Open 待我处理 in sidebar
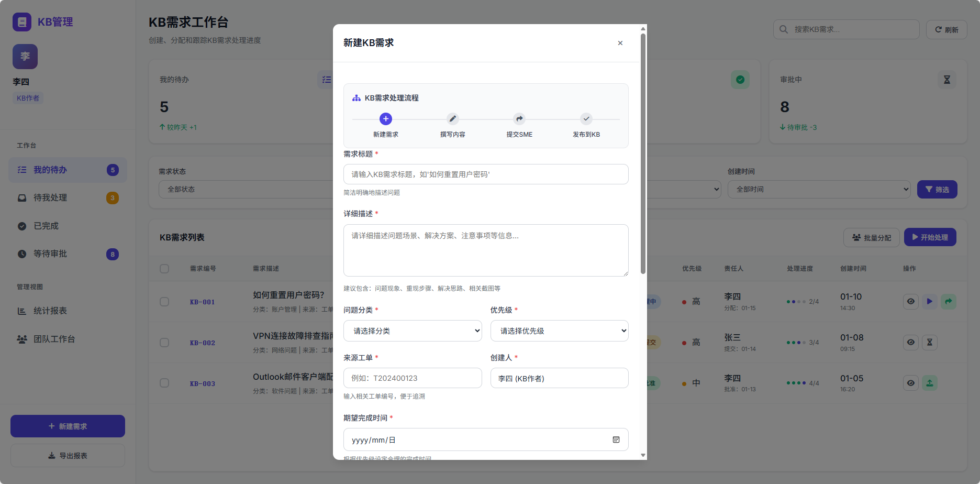This screenshot has height=484, width=980. pyautogui.click(x=68, y=198)
